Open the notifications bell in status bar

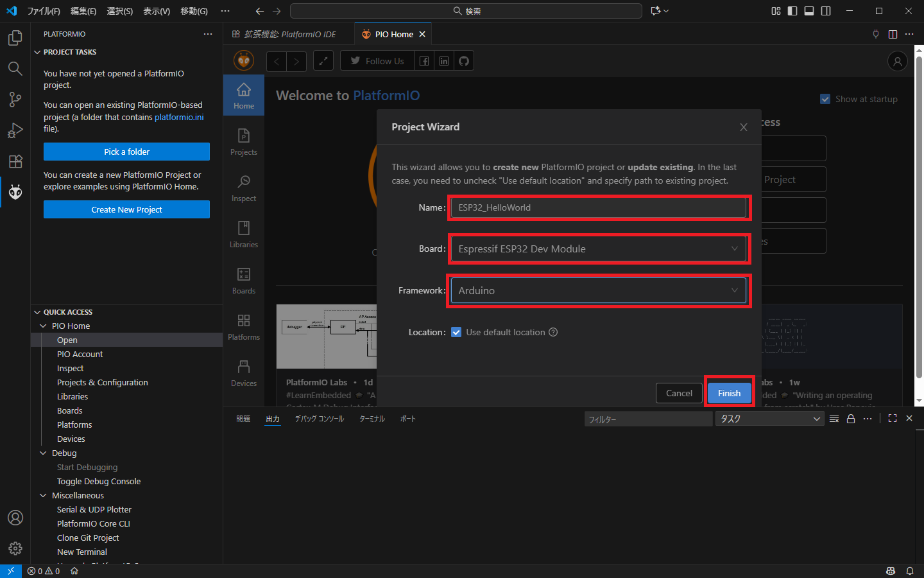point(910,571)
